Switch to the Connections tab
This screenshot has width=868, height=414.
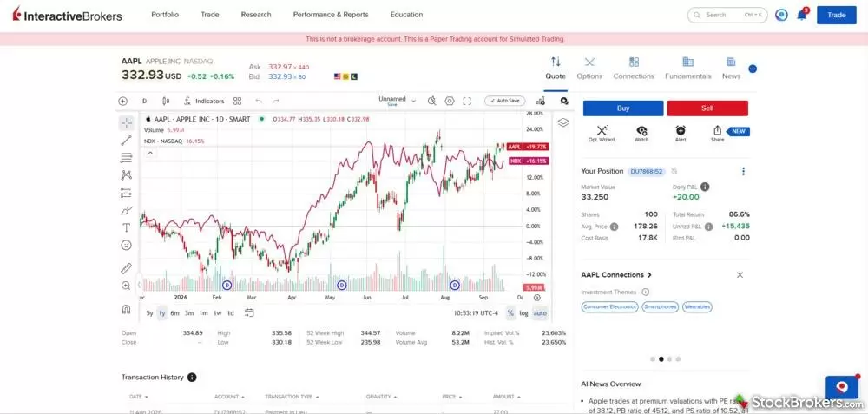pyautogui.click(x=634, y=69)
